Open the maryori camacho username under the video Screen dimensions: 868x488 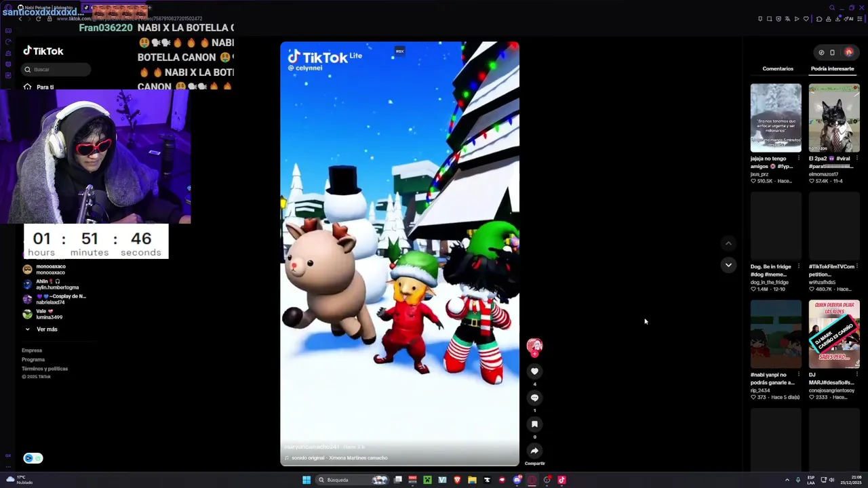pyautogui.click(x=313, y=447)
